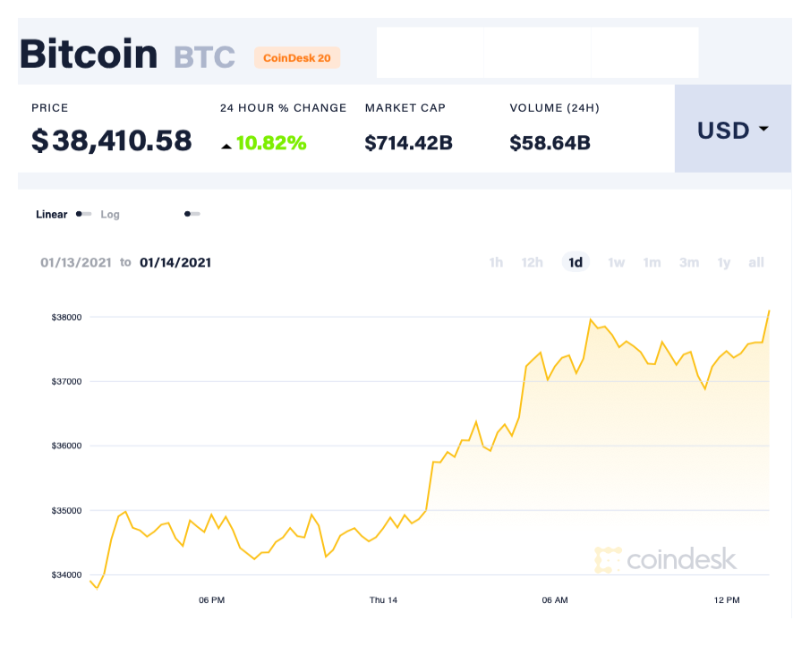This screenshot has width=810, height=672.
Task: Select the all timeframe
Action: [756, 262]
